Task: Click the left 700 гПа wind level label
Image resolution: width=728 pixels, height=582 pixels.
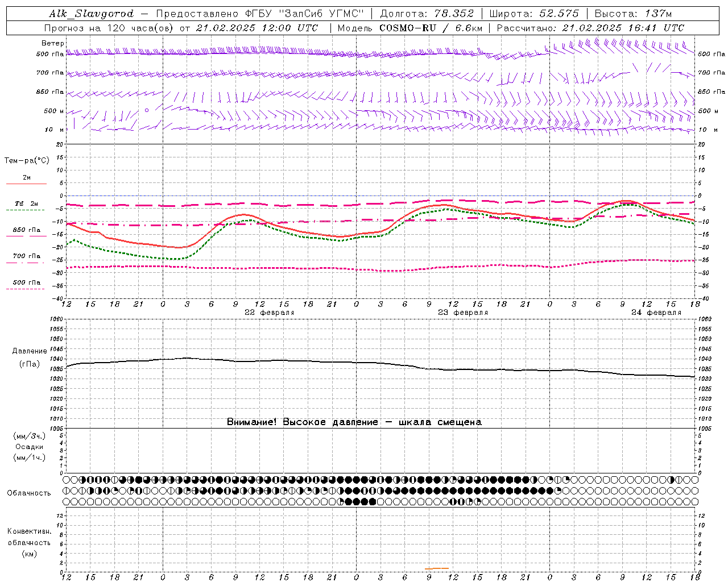Action: tap(50, 73)
